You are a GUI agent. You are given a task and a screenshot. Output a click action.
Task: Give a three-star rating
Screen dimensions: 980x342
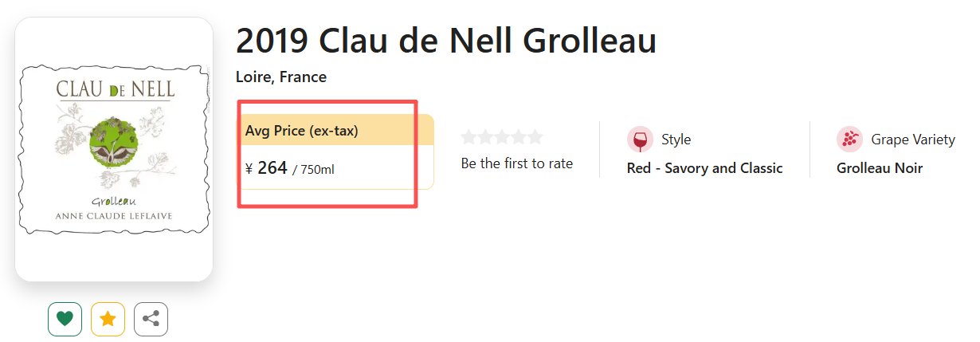[502, 137]
